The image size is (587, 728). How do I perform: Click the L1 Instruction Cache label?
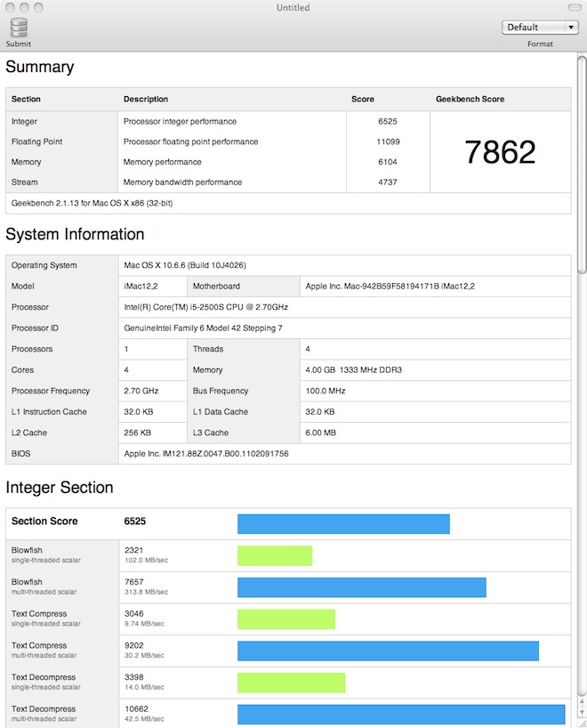coord(49,412)
